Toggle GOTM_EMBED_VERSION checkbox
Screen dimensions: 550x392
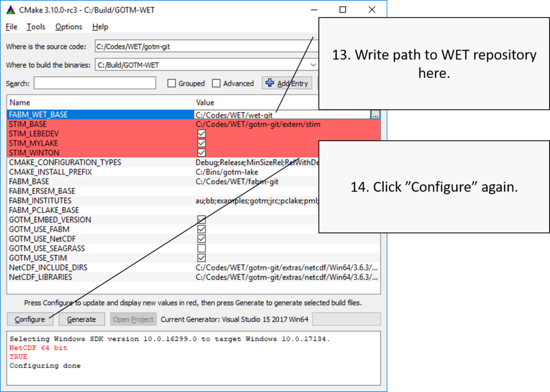click(202, 220)
